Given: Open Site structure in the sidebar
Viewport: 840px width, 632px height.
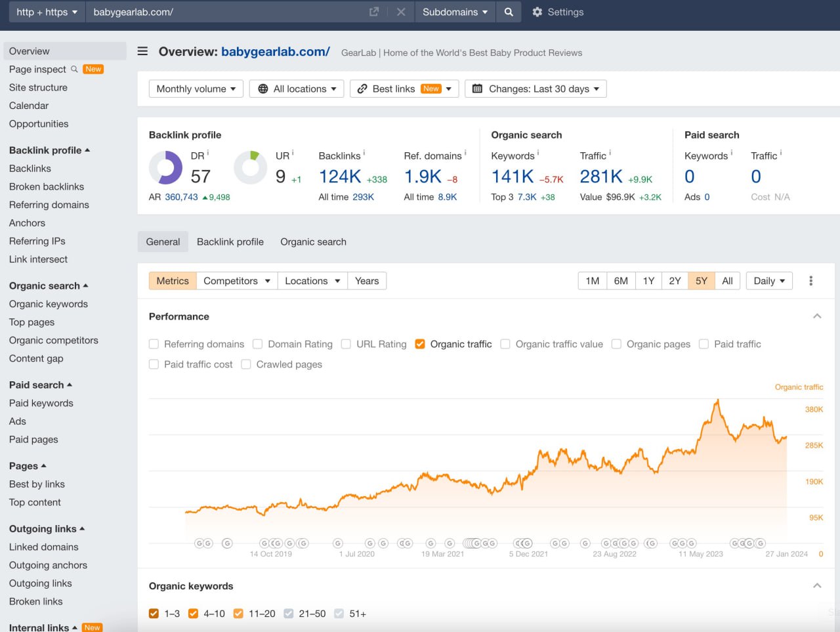Looking at the screenshot, I should (x=38, y=87).
